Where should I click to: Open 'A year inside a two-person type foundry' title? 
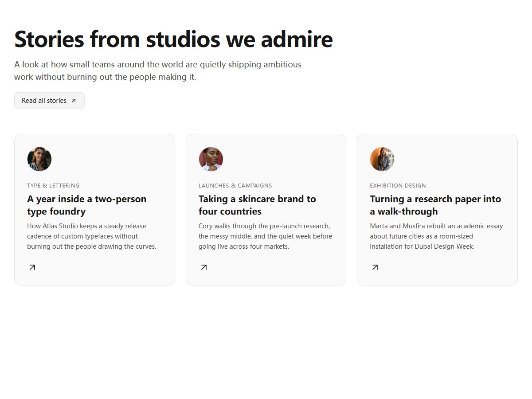click(x=87, y=205)
